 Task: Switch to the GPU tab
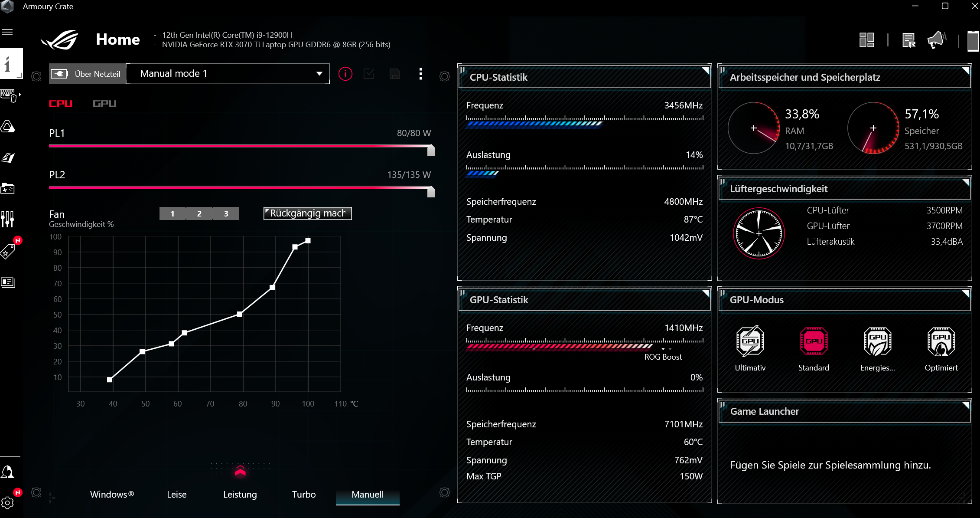104,103
